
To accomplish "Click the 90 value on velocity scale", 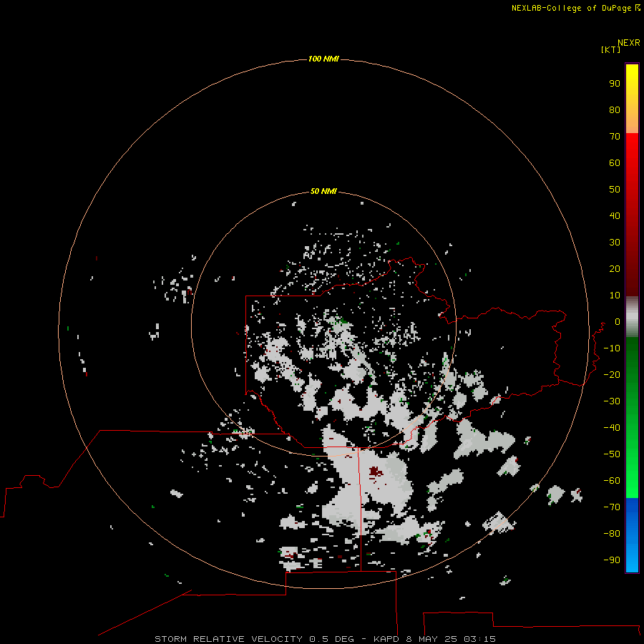I will 615,84.
